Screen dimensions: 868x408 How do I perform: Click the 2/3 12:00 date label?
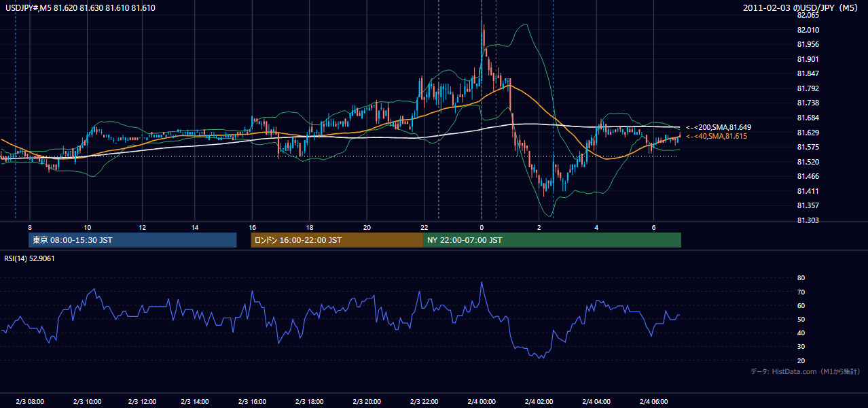tap(143, 401)
